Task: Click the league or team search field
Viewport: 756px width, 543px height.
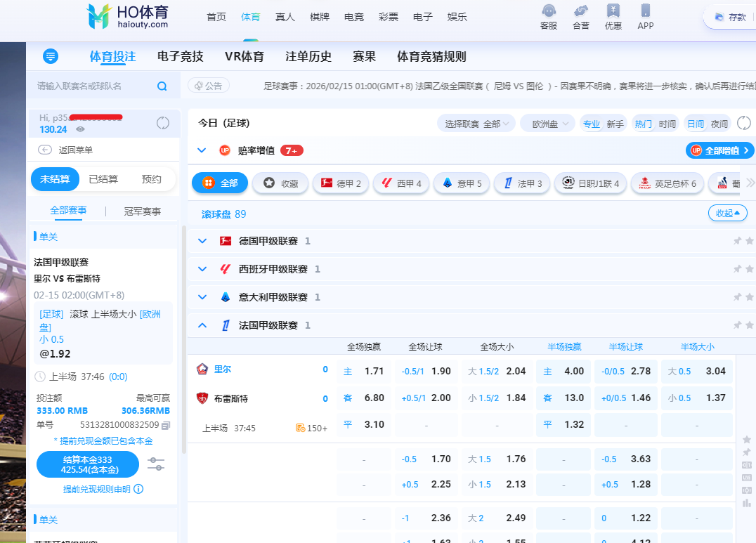Action: [95, 86]
